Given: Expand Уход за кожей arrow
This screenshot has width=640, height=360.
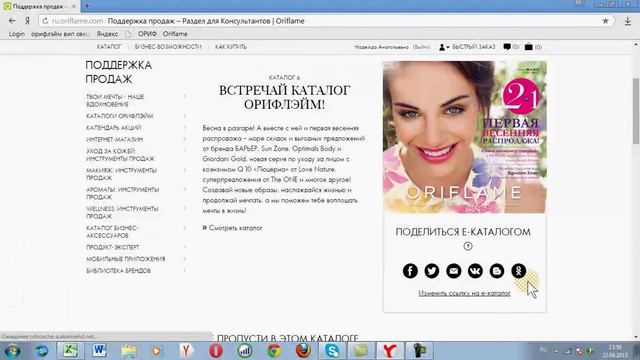Looking at the screenshot, I should (x=184, y=151).
